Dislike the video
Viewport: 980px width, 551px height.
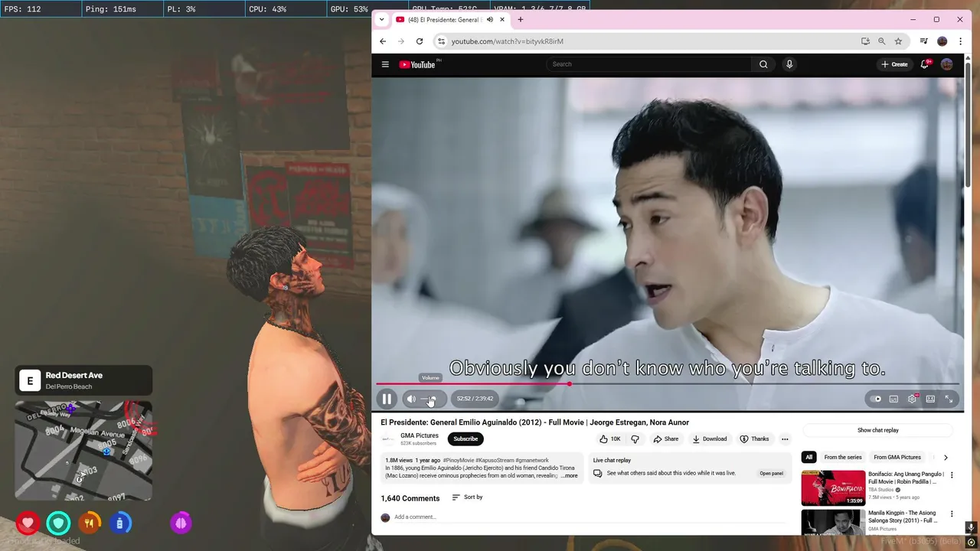pos(635,439)
